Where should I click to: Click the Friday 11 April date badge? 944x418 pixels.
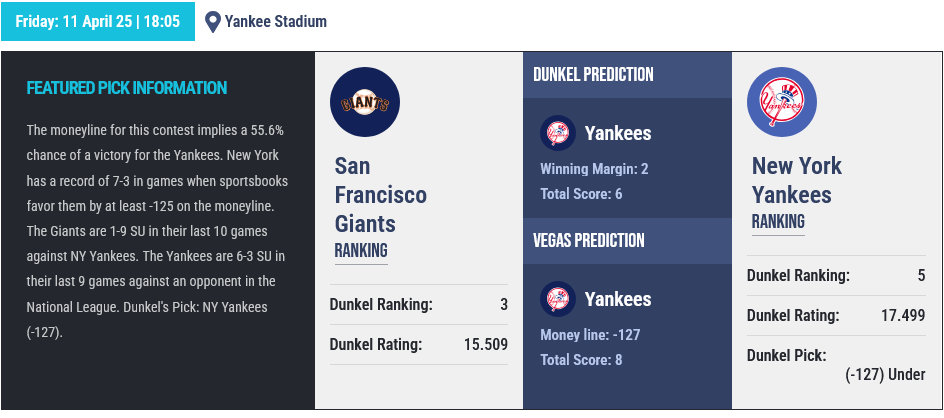pyautogui.click(x=98, y=22)
